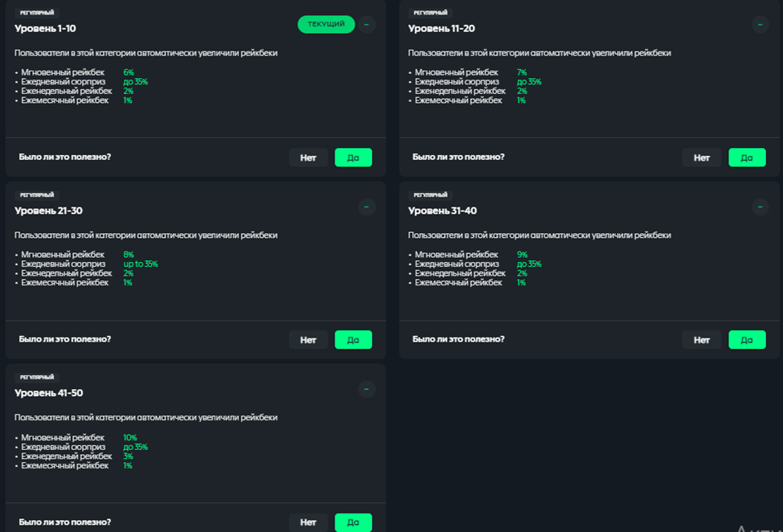783x532 pixels.
Task: Click the Уровень 11-20 heading
Action: [x=441, y=29]
